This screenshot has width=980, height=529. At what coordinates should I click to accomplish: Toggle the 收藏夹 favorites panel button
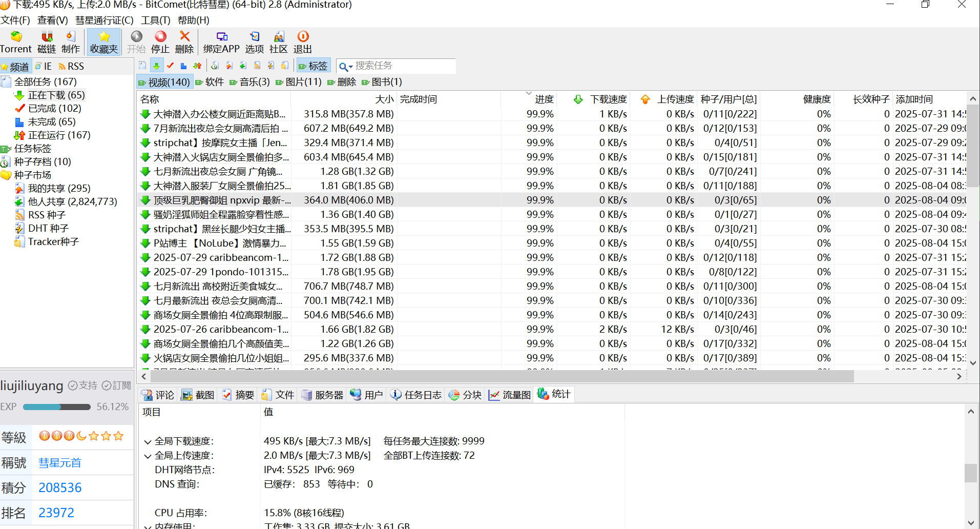click(x=104, y=42)
